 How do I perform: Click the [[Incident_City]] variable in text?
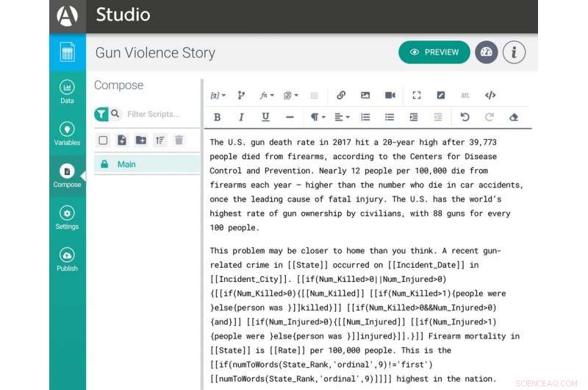pyautogui.click(x=251, y=280)
